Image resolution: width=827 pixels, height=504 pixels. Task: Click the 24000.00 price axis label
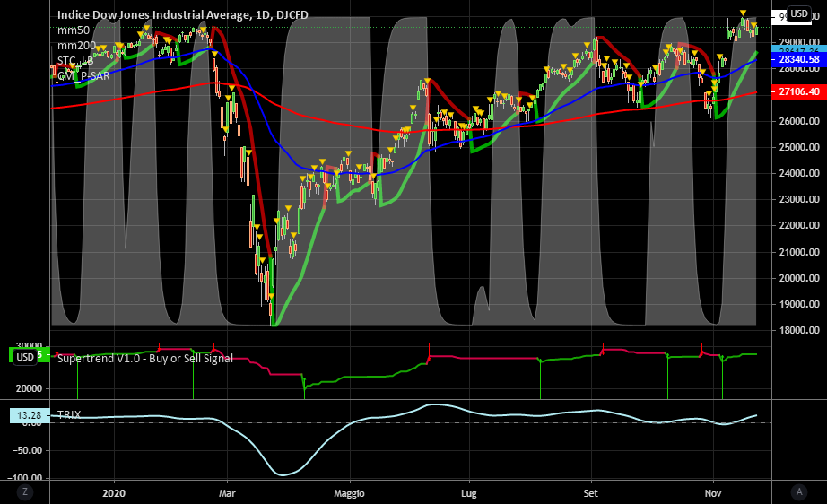(x=799, y=173)
